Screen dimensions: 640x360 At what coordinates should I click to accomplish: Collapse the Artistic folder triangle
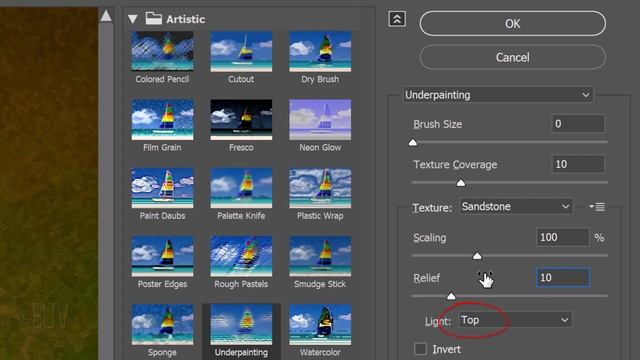tap(133, 19)
